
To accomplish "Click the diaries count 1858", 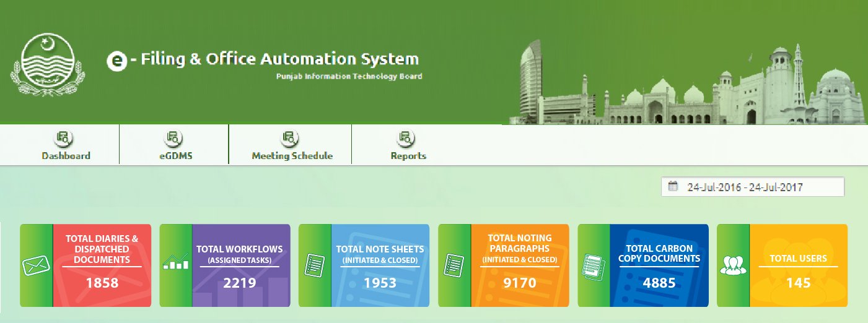I will 102,284.
